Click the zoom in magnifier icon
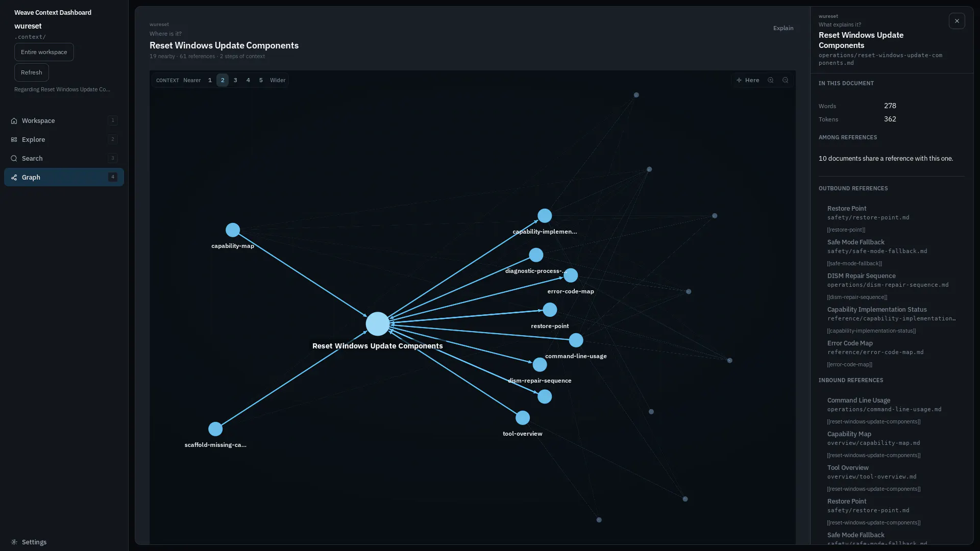Viewport: 980px width, 551px height. coord(771,80)
